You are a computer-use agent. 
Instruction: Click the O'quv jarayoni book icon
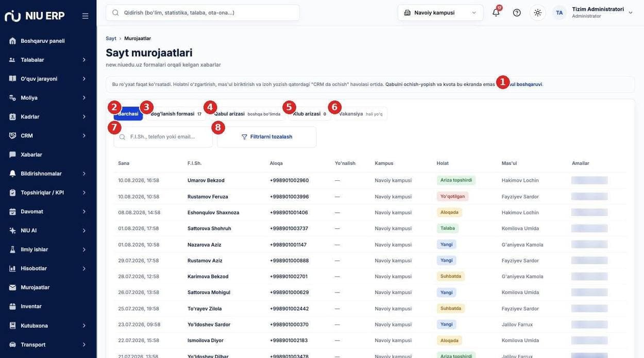coord(12,79)
